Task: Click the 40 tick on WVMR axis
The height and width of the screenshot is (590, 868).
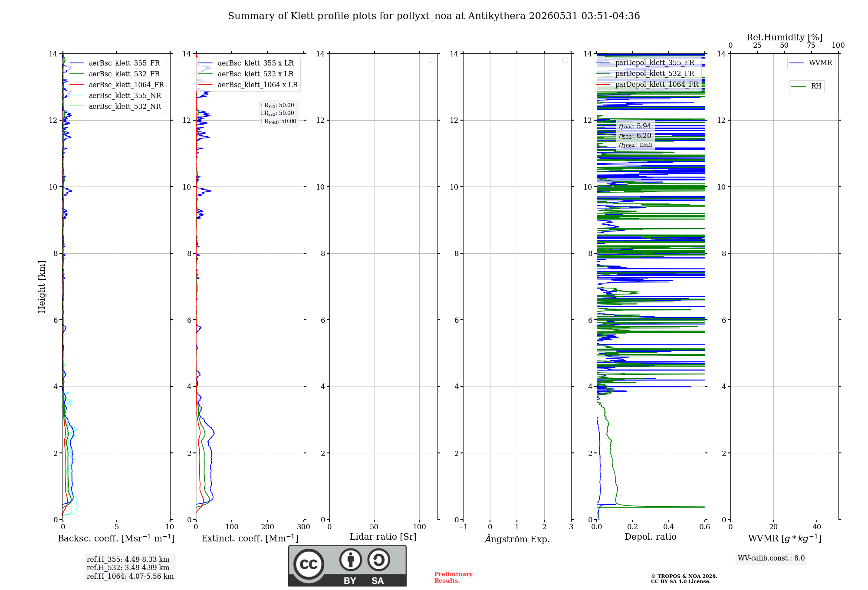Action: (816, 527)
